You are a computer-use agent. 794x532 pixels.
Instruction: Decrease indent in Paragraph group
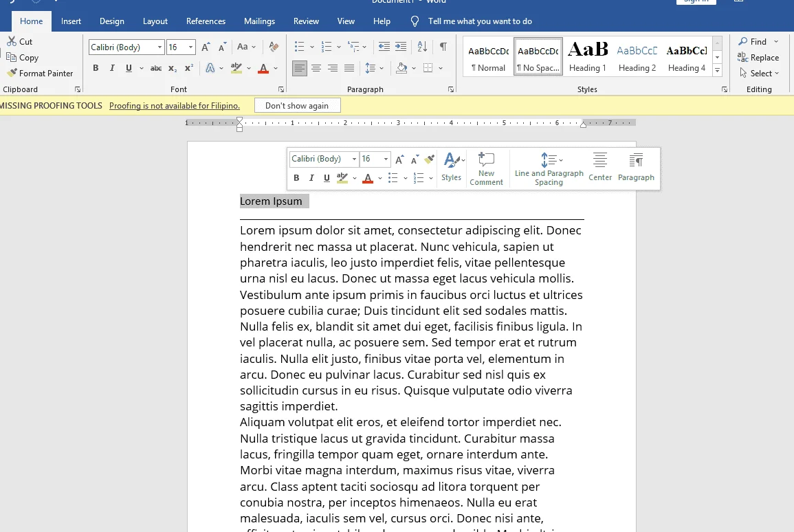pos(384,47)
